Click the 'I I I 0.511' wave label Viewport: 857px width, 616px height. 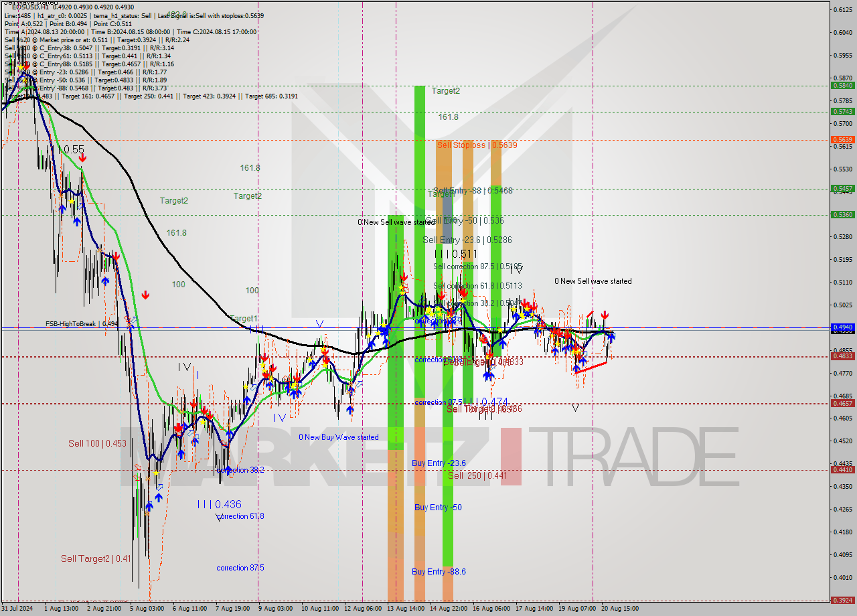[x=456, y=254]
